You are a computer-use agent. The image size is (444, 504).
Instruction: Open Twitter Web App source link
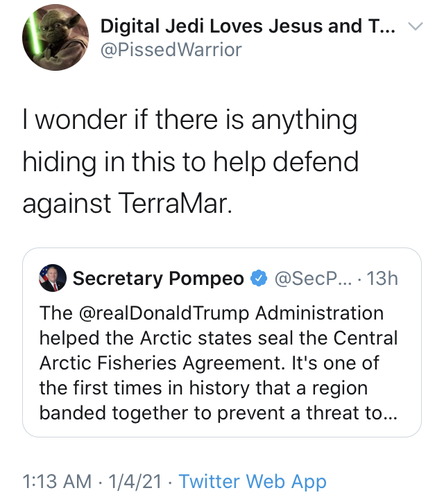[253, 481]
